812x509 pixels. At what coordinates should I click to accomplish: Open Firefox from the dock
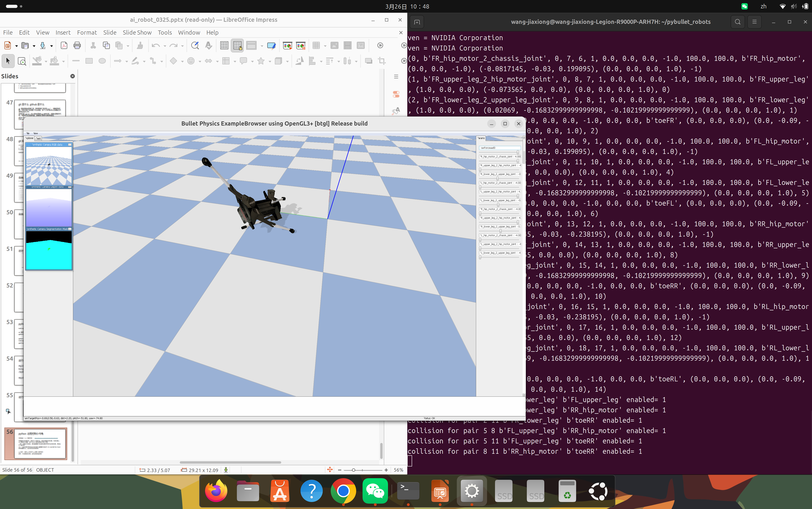(x=216, y=491)
